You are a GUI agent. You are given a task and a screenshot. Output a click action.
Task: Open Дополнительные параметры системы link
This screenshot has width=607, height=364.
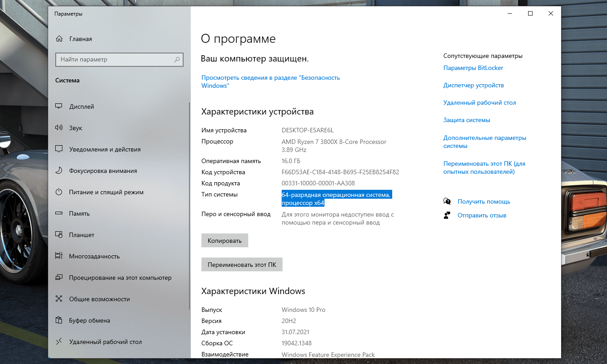(485, 142)
